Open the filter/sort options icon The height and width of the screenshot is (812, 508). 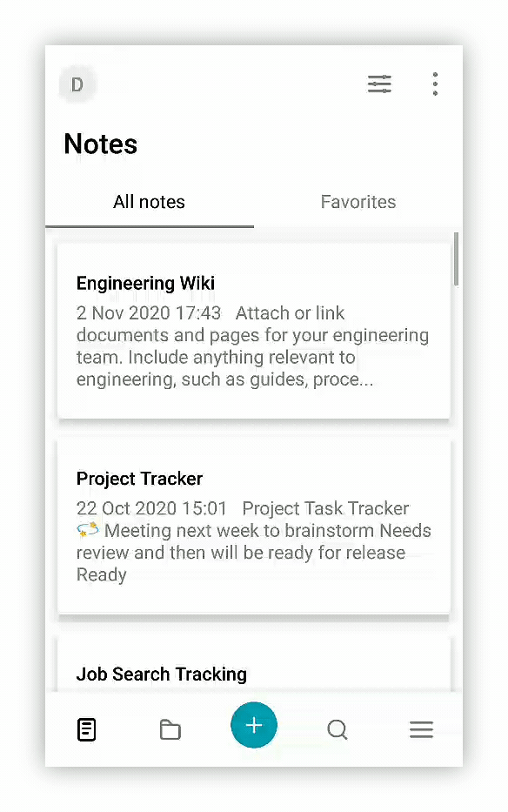[379, 84]
